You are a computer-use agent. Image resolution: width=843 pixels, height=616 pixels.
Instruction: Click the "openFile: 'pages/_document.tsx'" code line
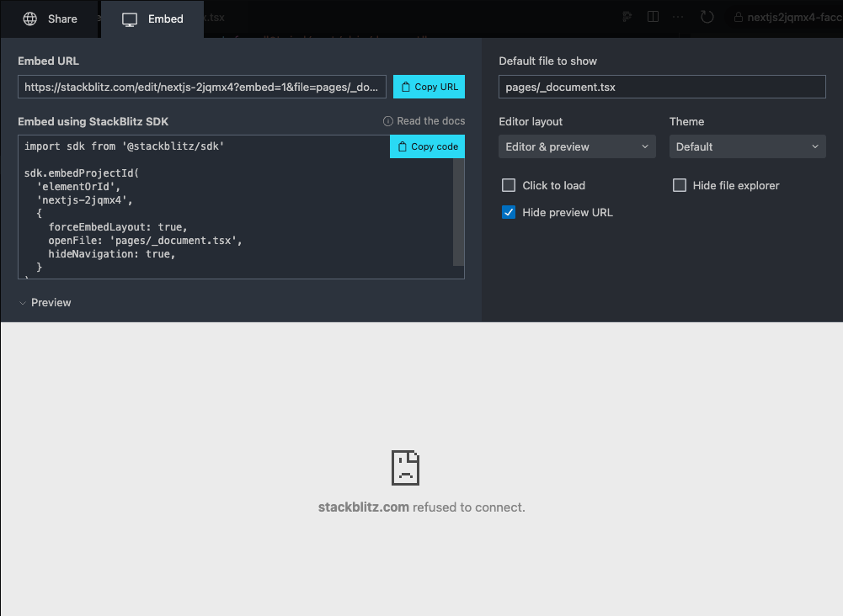(145, 241)
